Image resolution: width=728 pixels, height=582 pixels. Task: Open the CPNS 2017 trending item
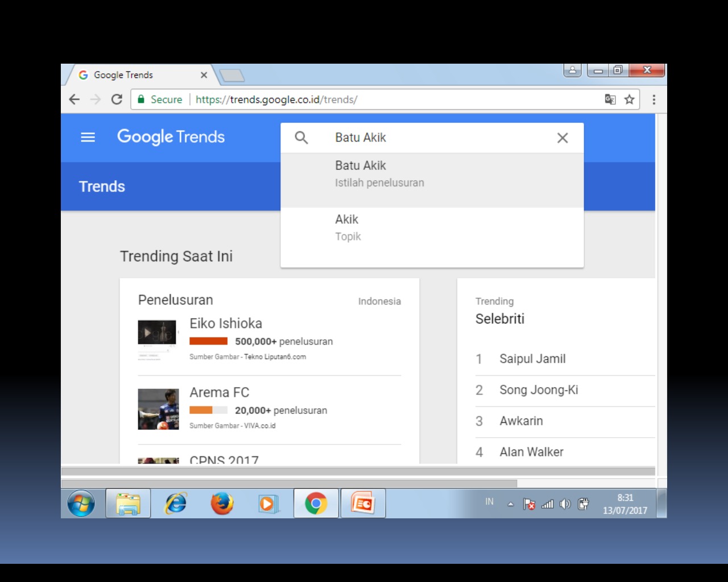pyautogui.click(x=224, y=459)
